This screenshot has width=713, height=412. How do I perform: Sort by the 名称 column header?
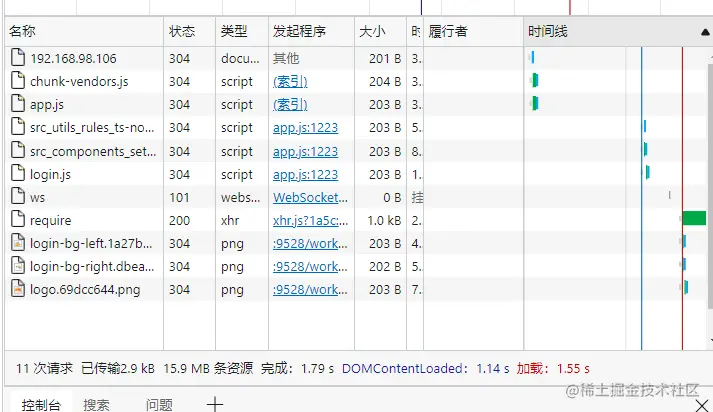point(84,31)
